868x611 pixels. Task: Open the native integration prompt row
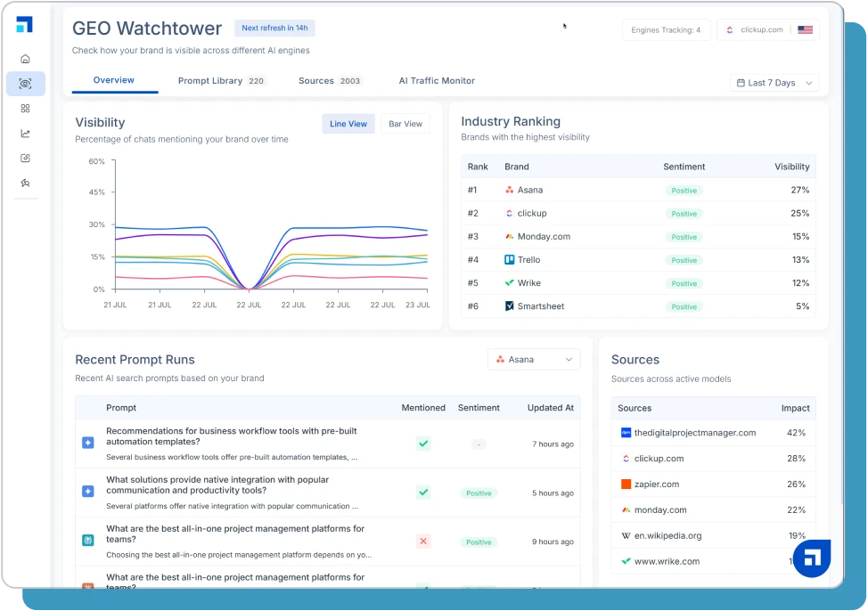[x=328, y=493]
